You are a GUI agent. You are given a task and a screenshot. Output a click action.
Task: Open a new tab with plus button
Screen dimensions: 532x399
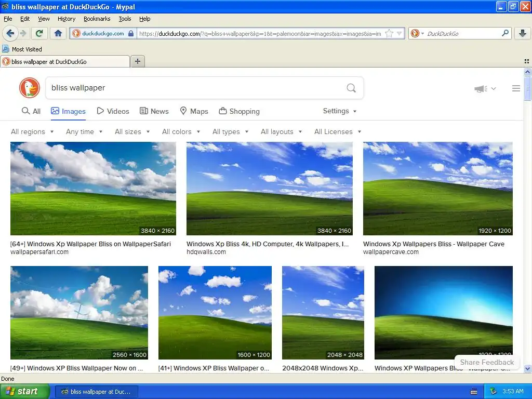[x=137, y=61]
